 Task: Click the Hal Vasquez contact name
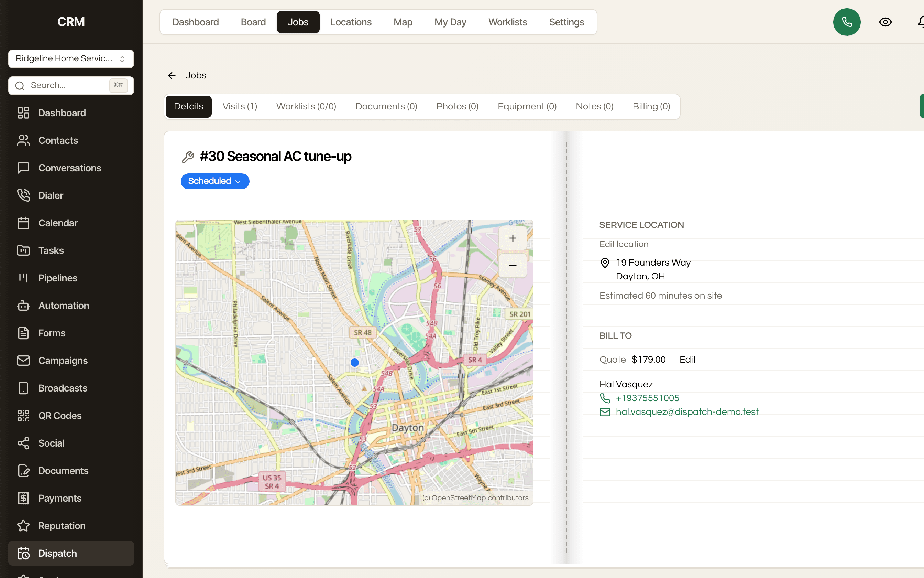point(626,385)
